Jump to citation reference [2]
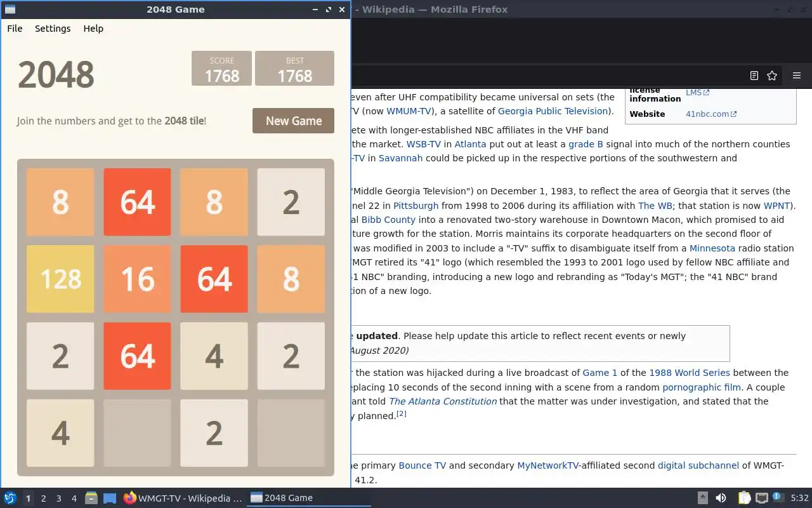 tap(402, 414)
